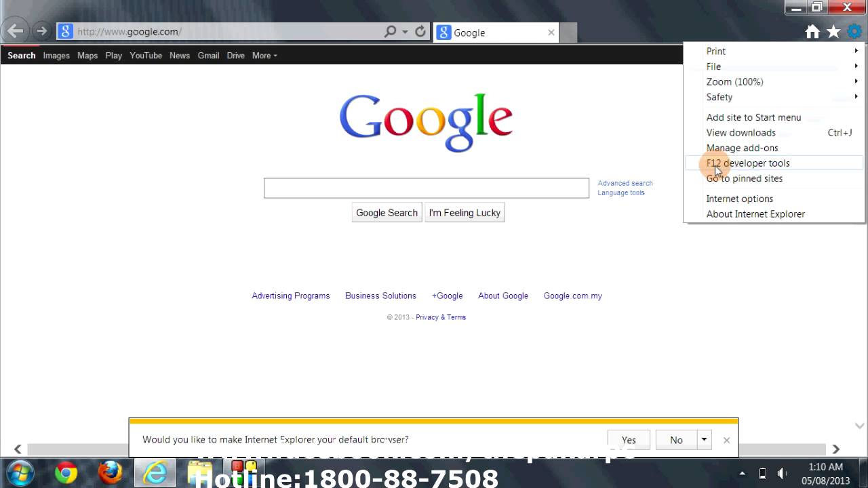Click Yes to make IE default browser

pos(629,440)
